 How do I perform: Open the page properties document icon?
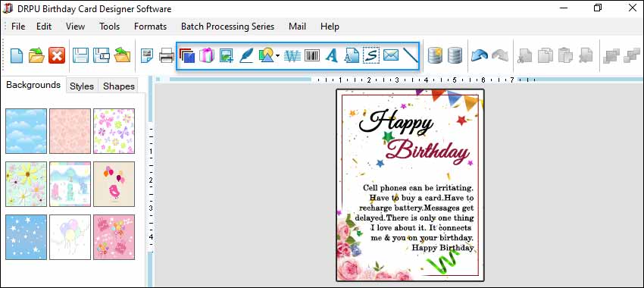pyautogui.click(x=147, y=55)
